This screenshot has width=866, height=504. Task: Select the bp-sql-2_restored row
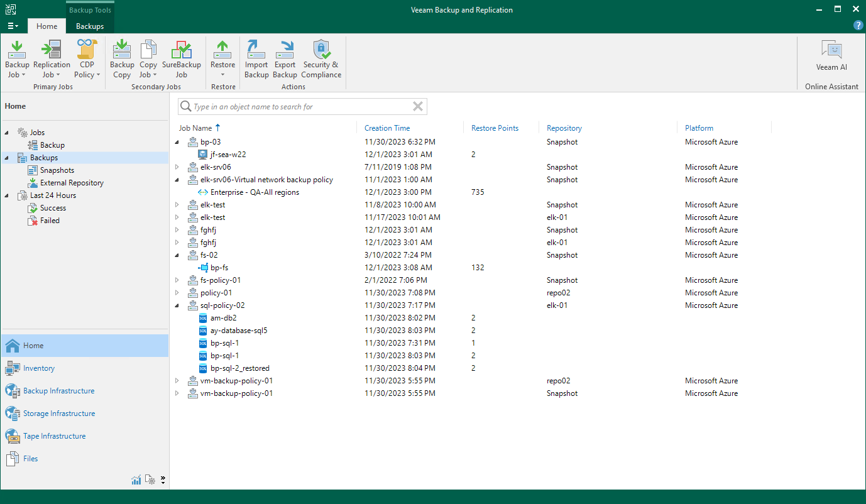(x=517, y=368)
